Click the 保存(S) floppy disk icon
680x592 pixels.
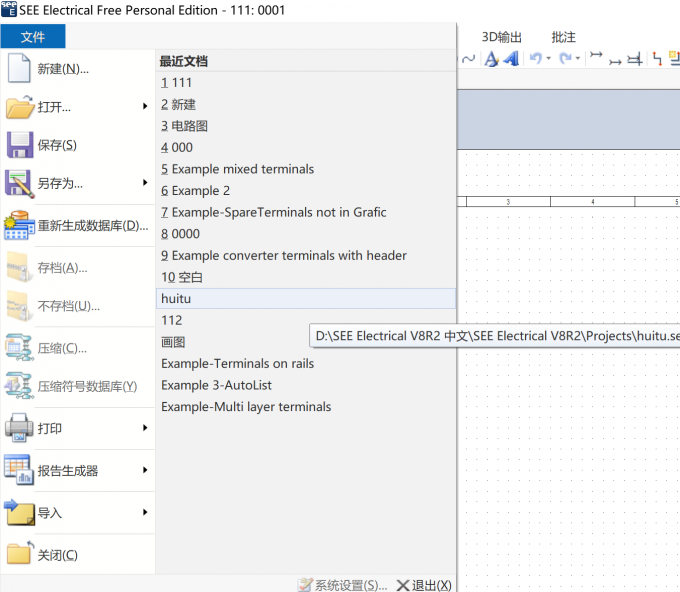point(20,145)
